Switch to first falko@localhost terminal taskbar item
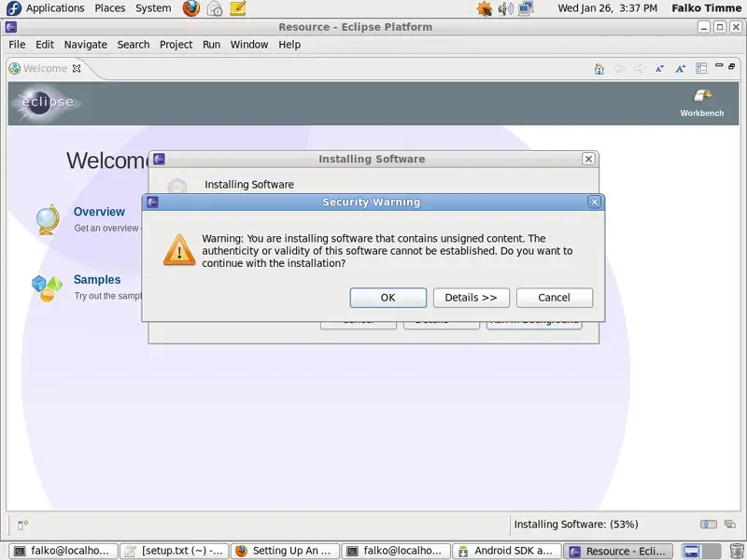This screenshot has height=560, width=747. pyautogui.click(x=63, y=551)
